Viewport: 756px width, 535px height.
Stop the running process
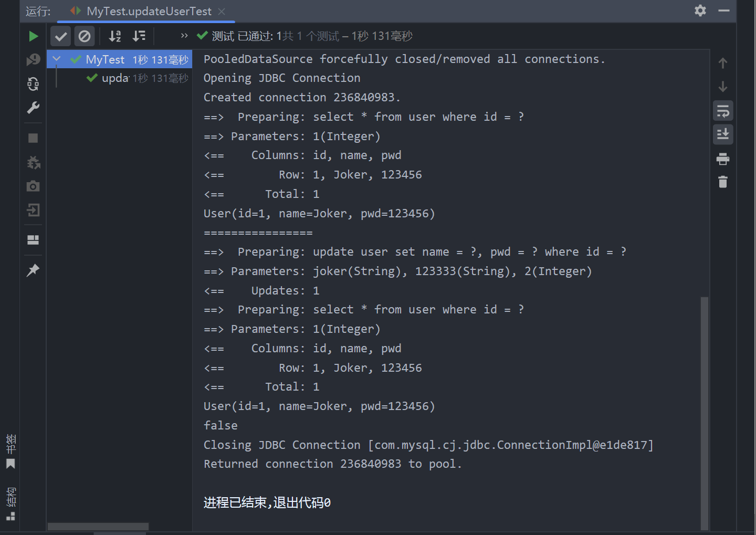point(33,138)
